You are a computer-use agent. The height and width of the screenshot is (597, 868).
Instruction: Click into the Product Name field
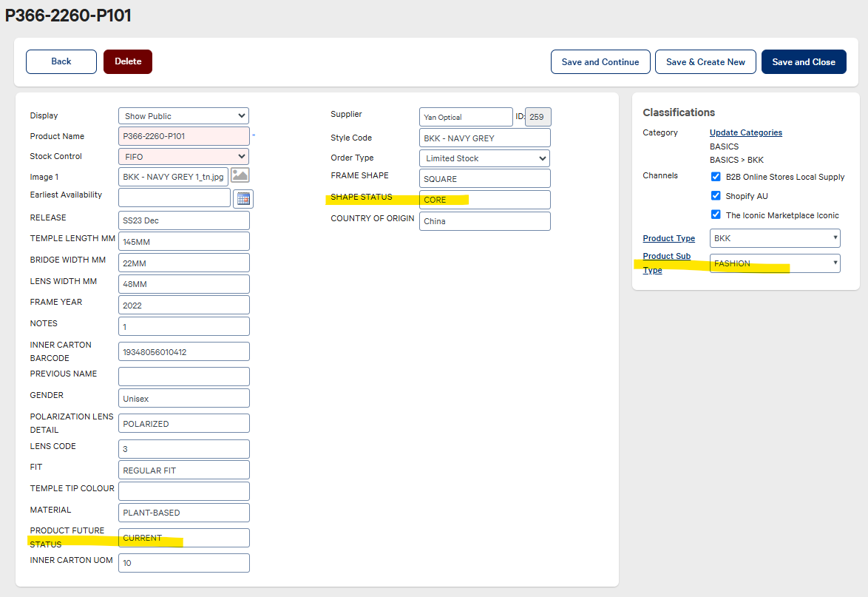click(x=183, y=136)
